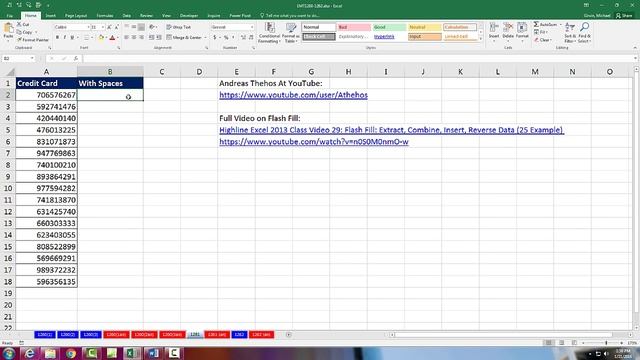Open the Windows Start button
640x360 pixels.
click(9, 353)
